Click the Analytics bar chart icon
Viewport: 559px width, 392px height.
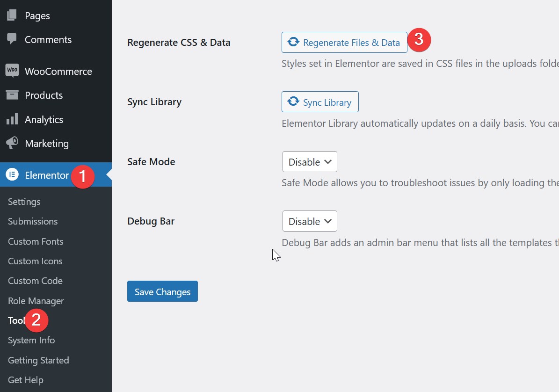coord(12,119)
